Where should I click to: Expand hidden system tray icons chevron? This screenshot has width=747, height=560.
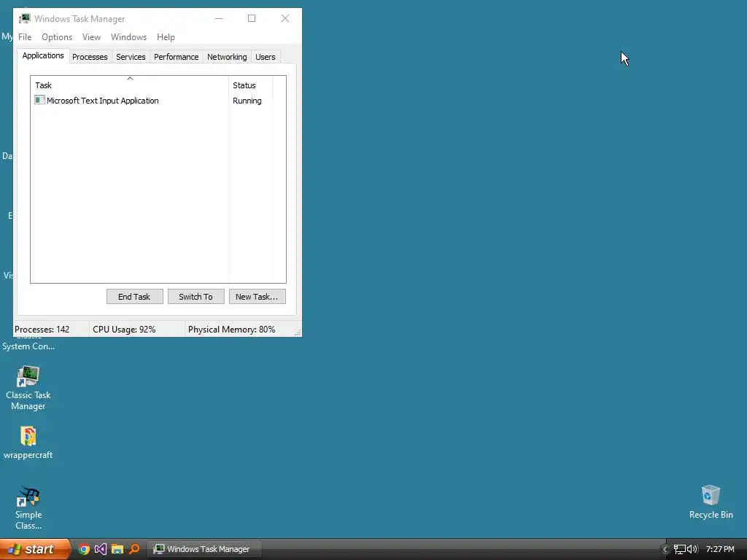(665, 549)
